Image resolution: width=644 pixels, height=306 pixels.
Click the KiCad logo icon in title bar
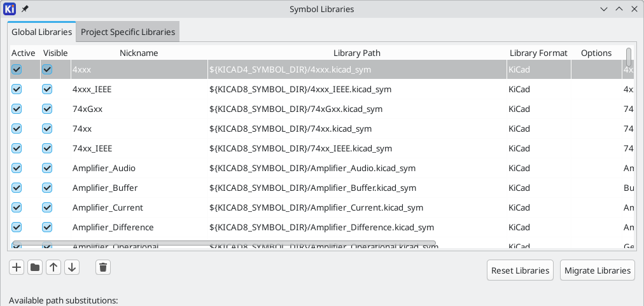(10, 9)
